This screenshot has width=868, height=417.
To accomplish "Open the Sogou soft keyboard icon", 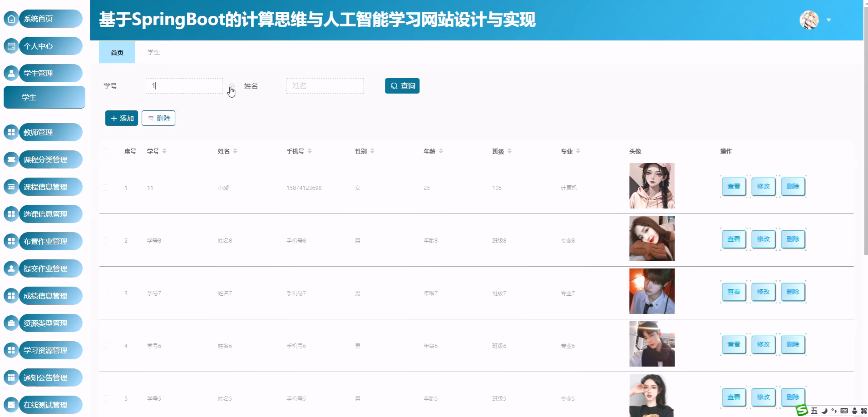I will coord(844,411).
